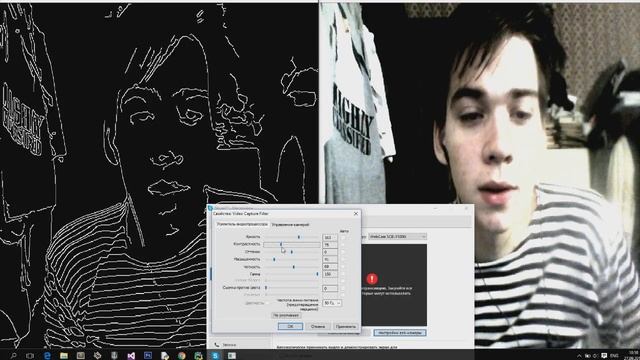
Task: Open the battery status tray icon
Action: coord(588,356)
